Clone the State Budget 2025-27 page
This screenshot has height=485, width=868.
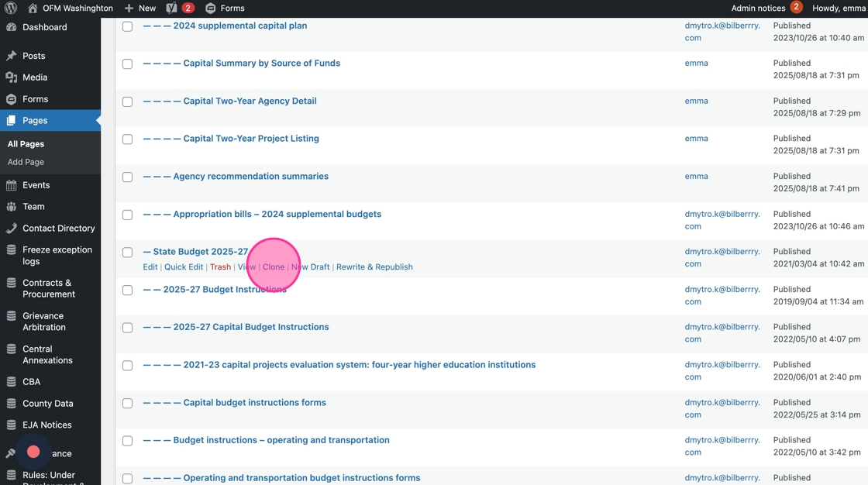(274, 267)
